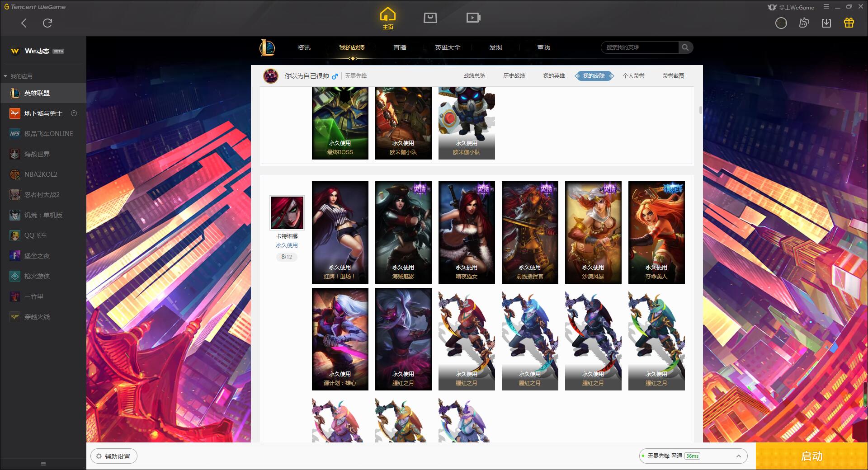Open the 荣誉截图 sub-tab

673,76
